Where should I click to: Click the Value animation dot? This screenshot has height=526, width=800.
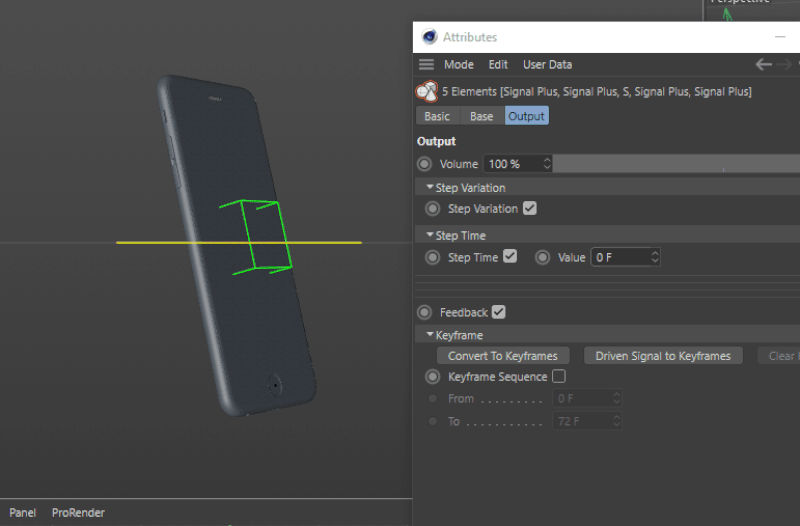[542, 258]
